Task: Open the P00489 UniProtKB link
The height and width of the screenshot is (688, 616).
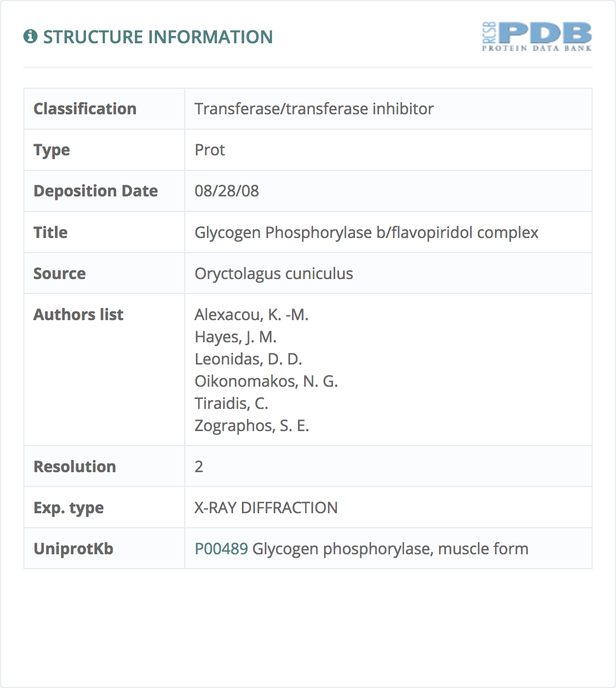Action: [221, 549]
